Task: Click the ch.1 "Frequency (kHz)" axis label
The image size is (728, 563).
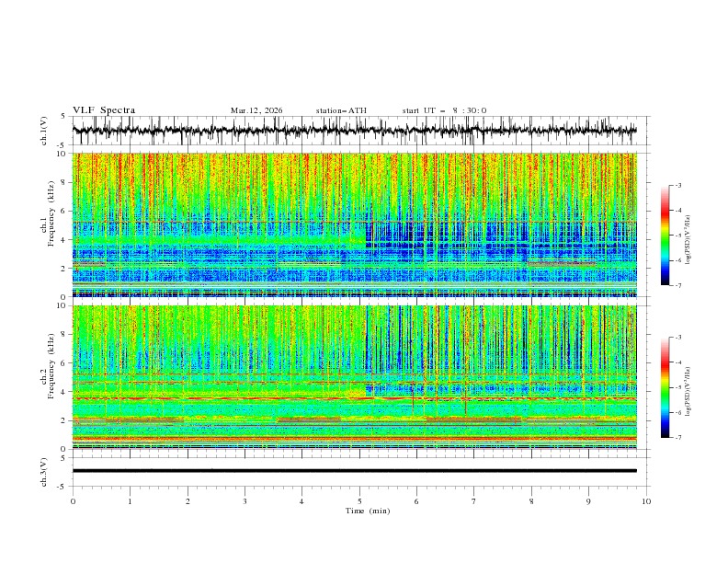Action: click(x=51, y=212)
